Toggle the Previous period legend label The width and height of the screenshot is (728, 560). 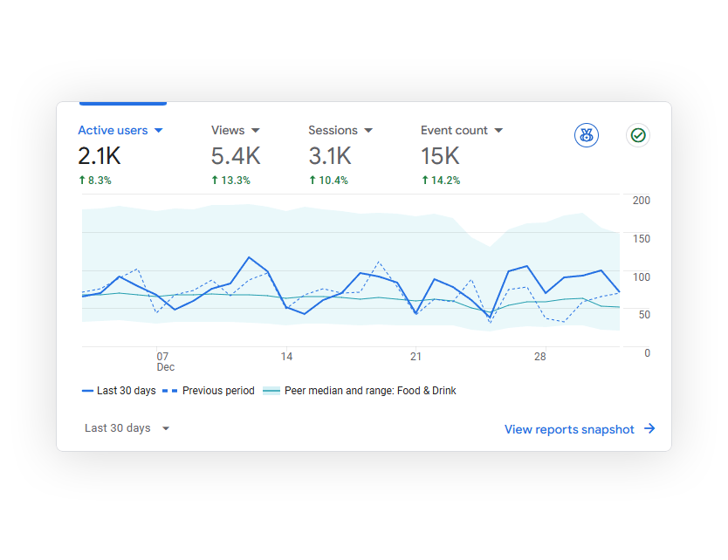(218, 391)
